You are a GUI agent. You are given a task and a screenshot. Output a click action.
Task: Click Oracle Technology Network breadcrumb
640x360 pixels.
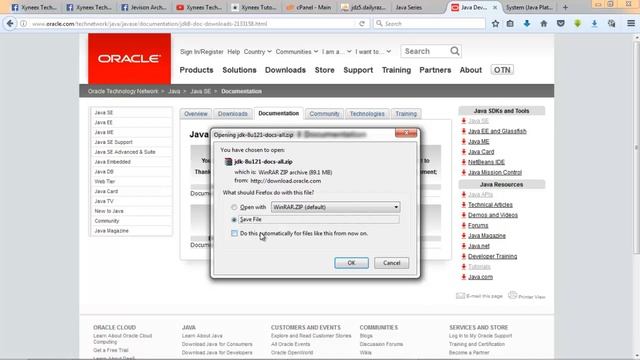pyautogui.click(x=123, y=91)
